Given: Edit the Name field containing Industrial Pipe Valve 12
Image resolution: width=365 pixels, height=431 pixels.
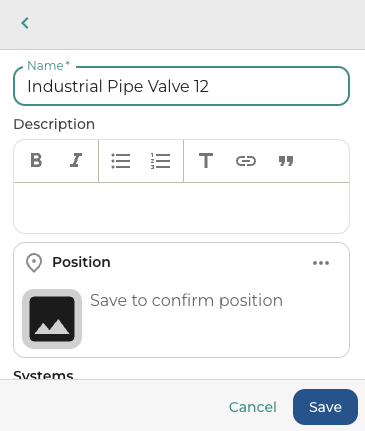Looking at the screenshot, I should tap(181, 86).
